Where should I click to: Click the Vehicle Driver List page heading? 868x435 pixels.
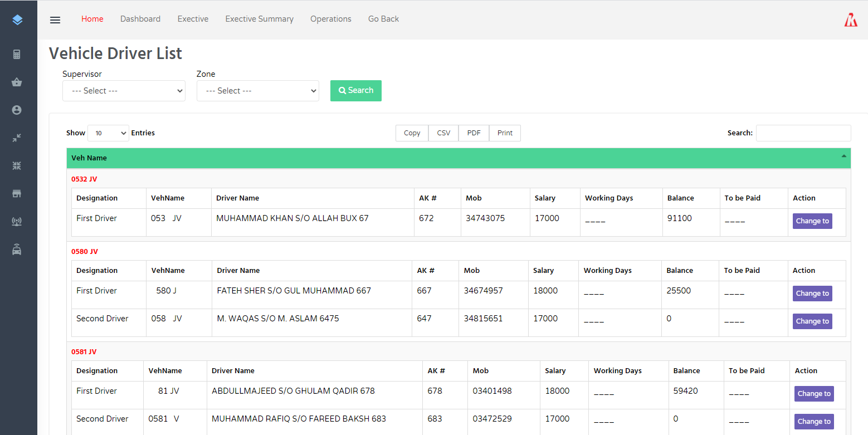[115, 53]
